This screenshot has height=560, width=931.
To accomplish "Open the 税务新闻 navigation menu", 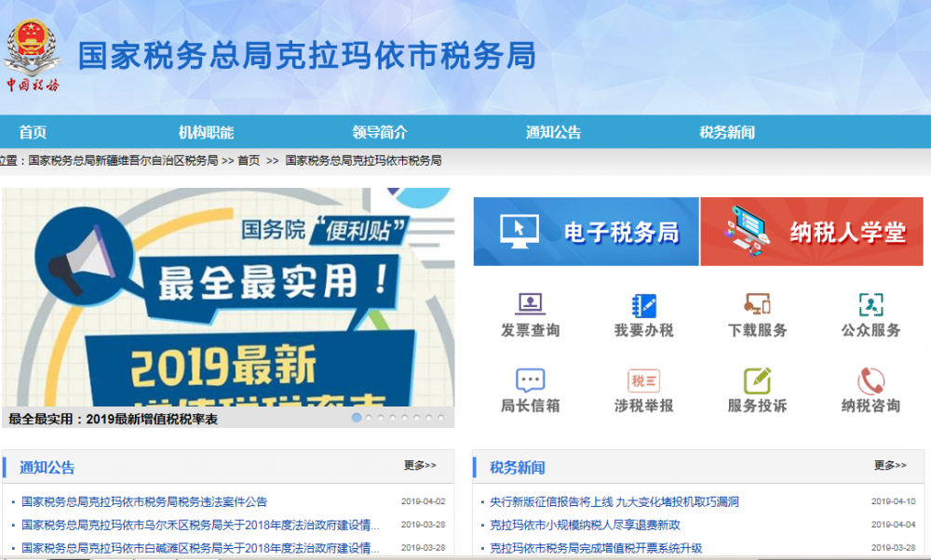I will pyautogui.click(x=730, y=131).
